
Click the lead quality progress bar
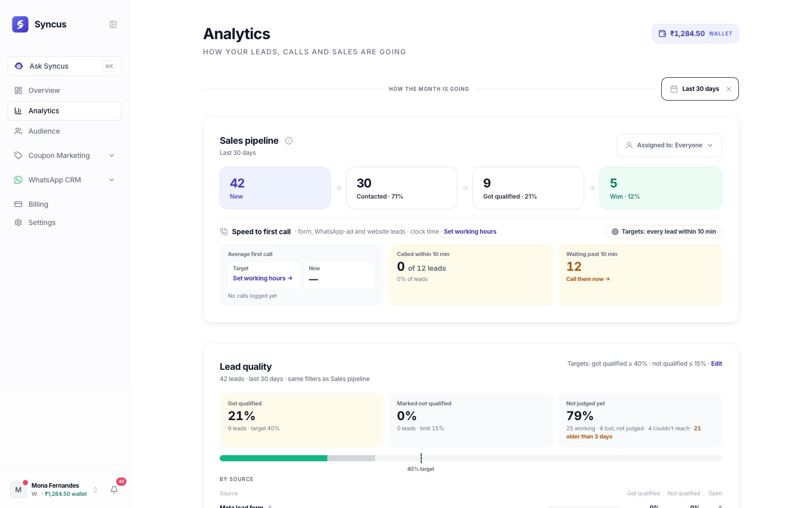coord(470,458)
